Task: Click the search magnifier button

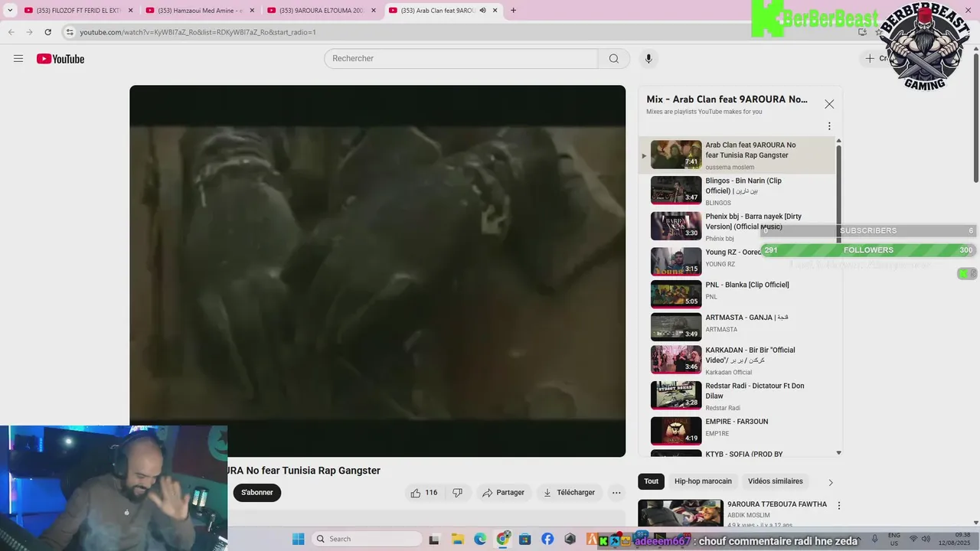Action: pyautogui.click(x=614, y=59)
